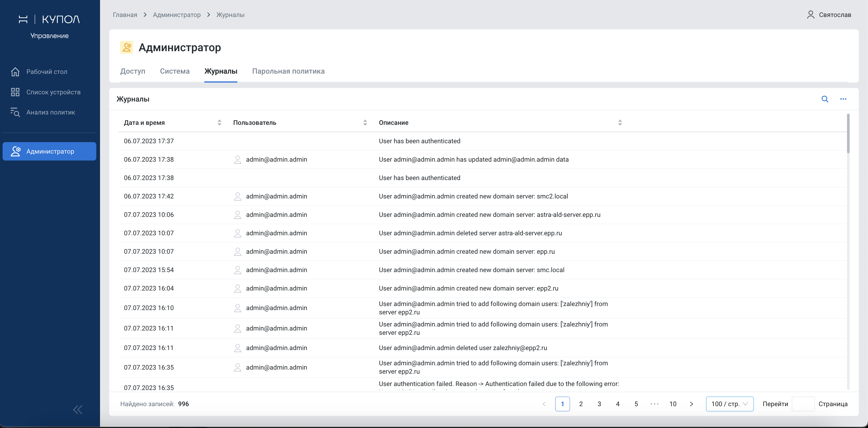868x428 pixels.
Task: Go to Главная breadcrumb link
Action: (125, 15)
